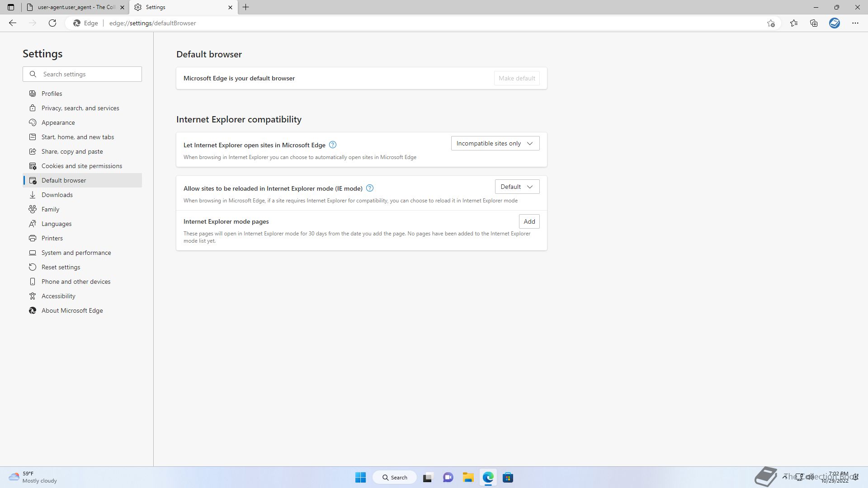Open Accessibility settings

click(82, 296)
